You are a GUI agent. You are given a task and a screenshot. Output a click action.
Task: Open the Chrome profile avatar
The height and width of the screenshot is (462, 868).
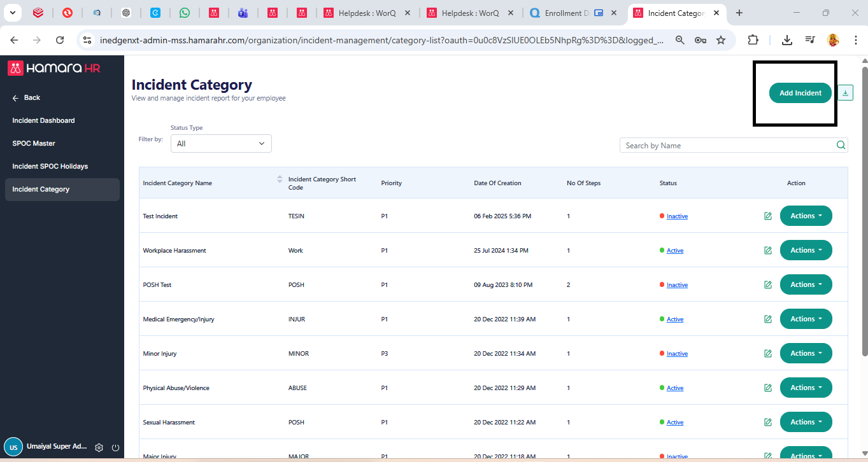(x=833, y=40)
